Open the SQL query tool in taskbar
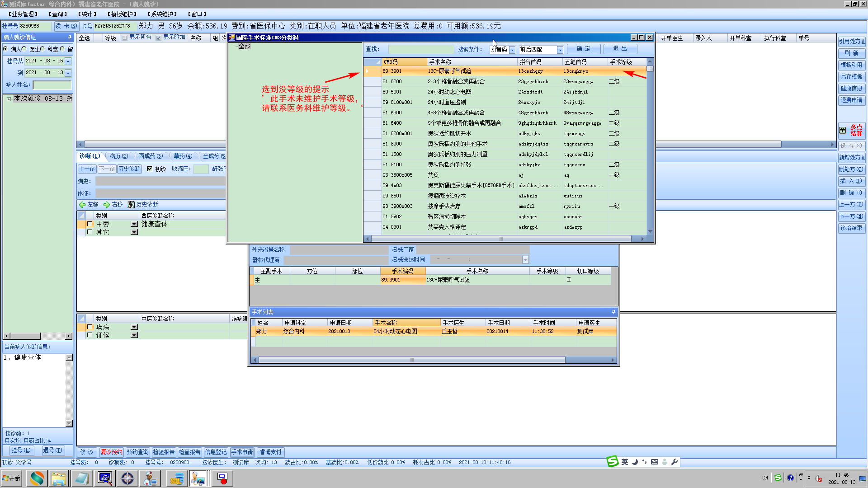This screenshot has width=868, height=488. pyautogui.click(x=105, y=478)
